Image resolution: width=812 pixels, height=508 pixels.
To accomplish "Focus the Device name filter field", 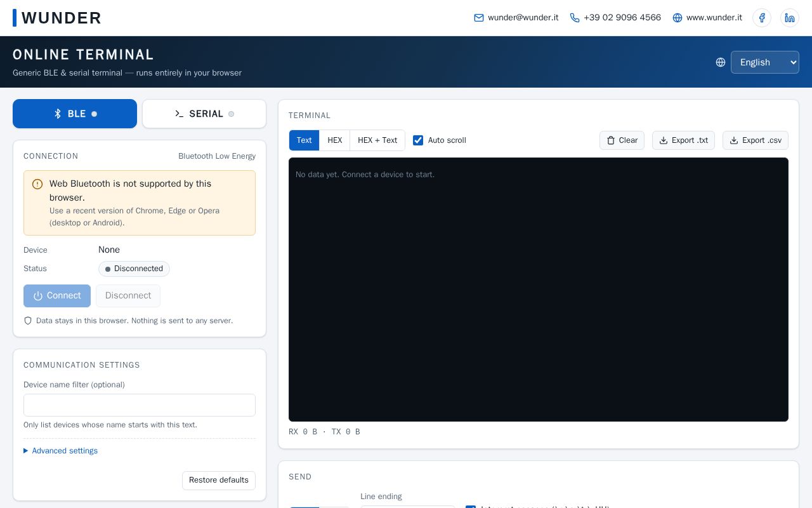I will pyautogui.click(x=140, y=405).
